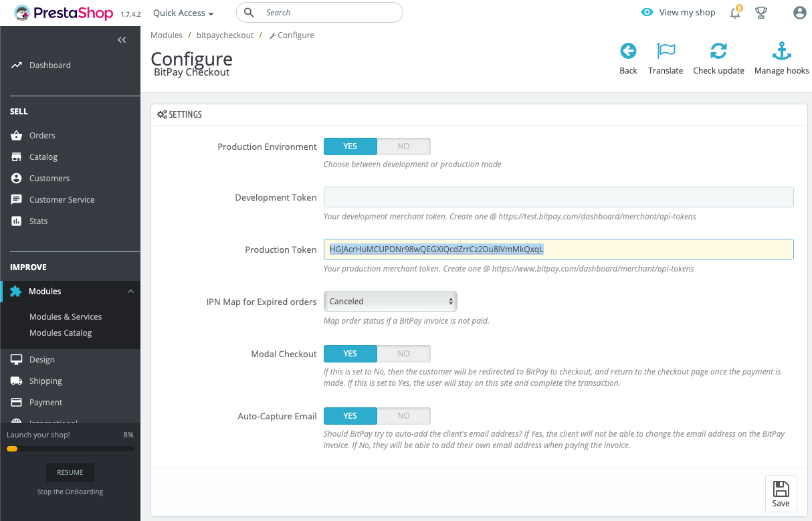Click the Configure breadcrumb item
This screenshot has width=812, height=521.
(292, 35)
